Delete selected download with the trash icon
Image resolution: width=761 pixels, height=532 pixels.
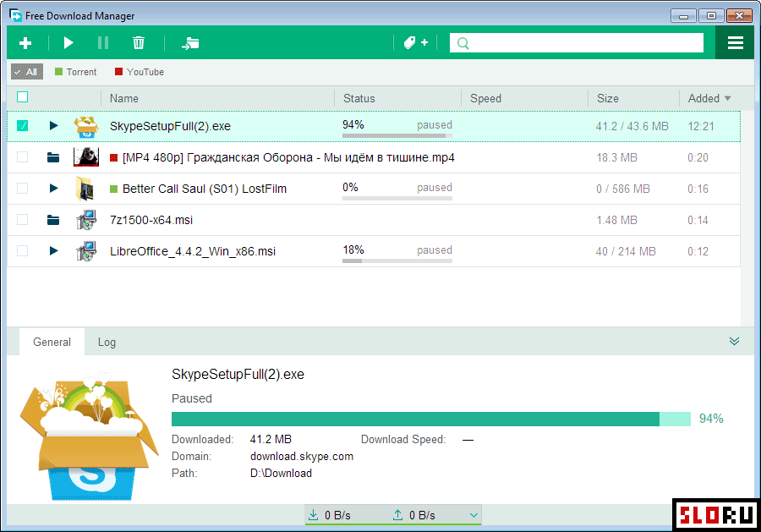pyautogui.click(x=139, y=43)
